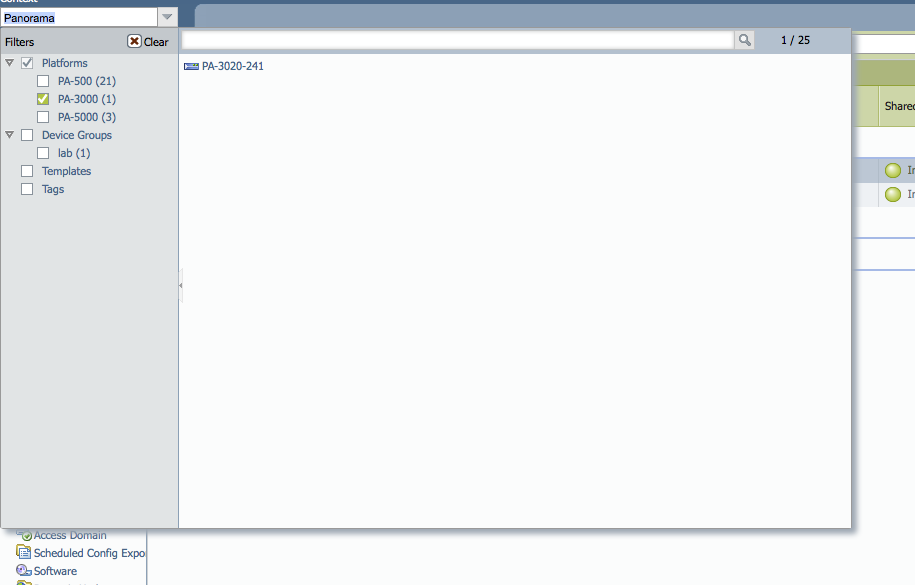This screenshot has height=585, width=915.
Task: Click the Software disc icon
Action: [x=23, y=570]
